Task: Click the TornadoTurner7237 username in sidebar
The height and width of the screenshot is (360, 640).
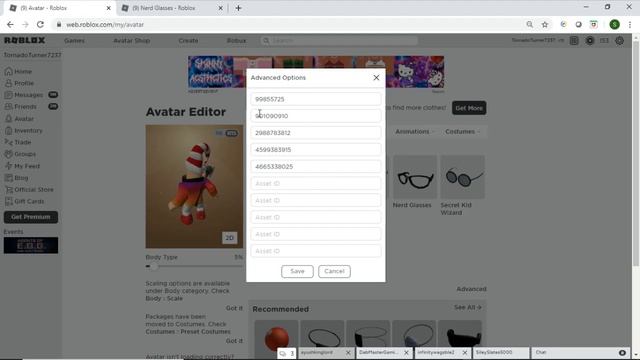Action: [32, 55]
